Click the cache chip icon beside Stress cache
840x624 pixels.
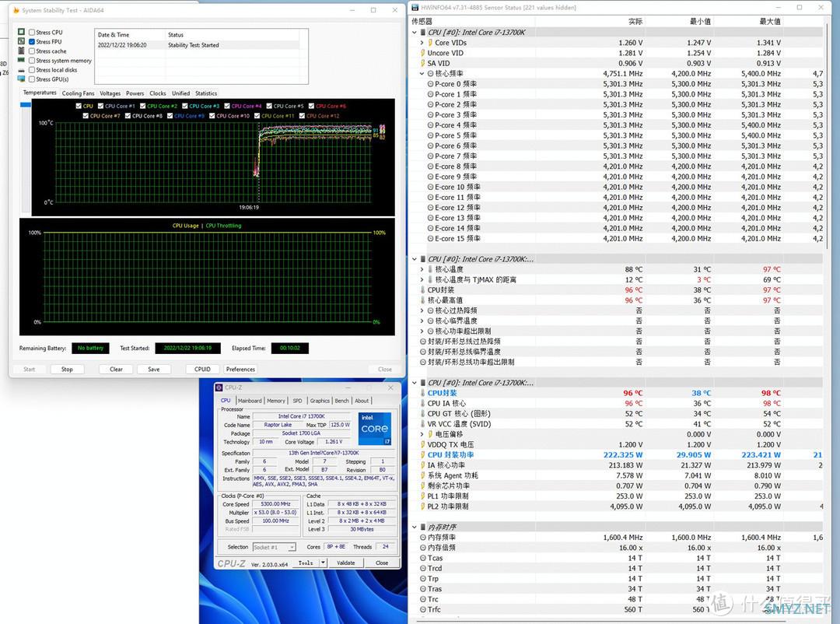tap(22, 51)
